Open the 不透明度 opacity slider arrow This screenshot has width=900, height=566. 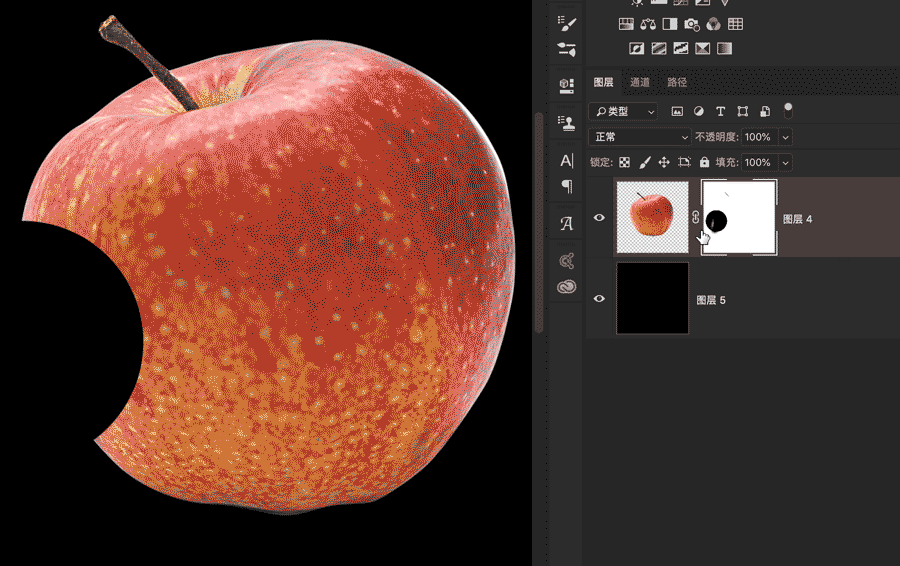tap(785, 137)
